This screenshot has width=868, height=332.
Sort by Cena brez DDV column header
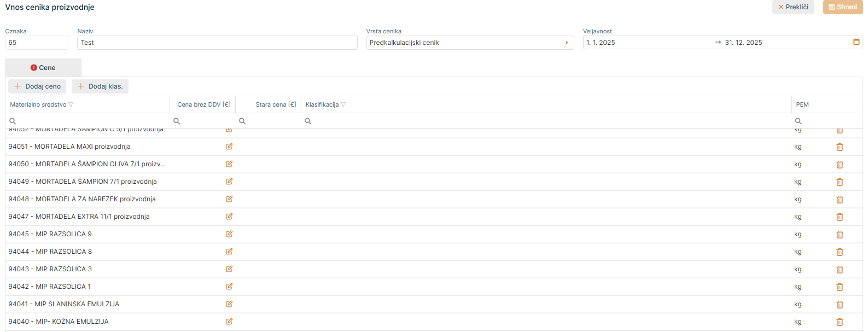[x=203, y=104]
